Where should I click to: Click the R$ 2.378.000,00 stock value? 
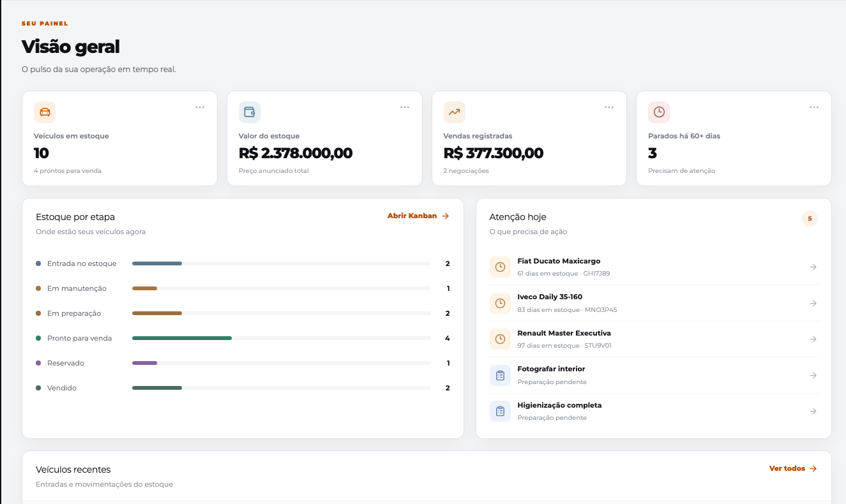coord(296,153)
